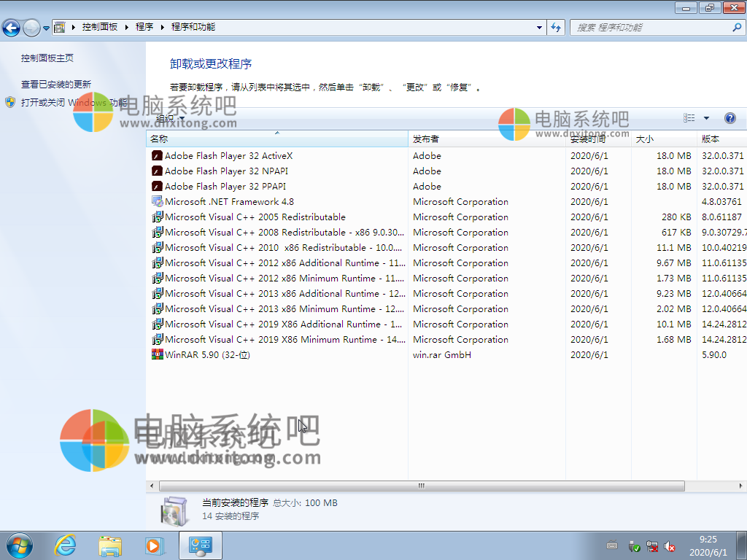This screenshot has height=560, width=747.
Task: Click version '4.8.03761' cell
Action: tap(721, 202)
